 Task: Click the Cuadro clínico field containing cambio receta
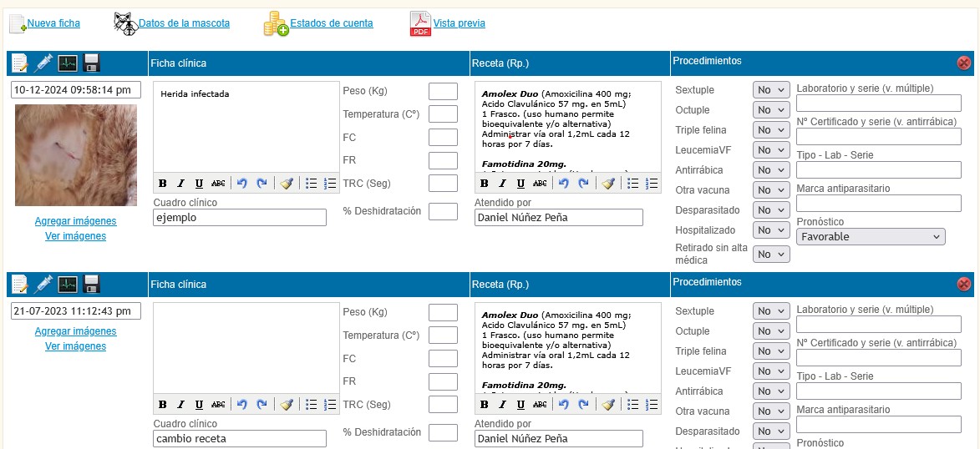[x=240, y=438]
